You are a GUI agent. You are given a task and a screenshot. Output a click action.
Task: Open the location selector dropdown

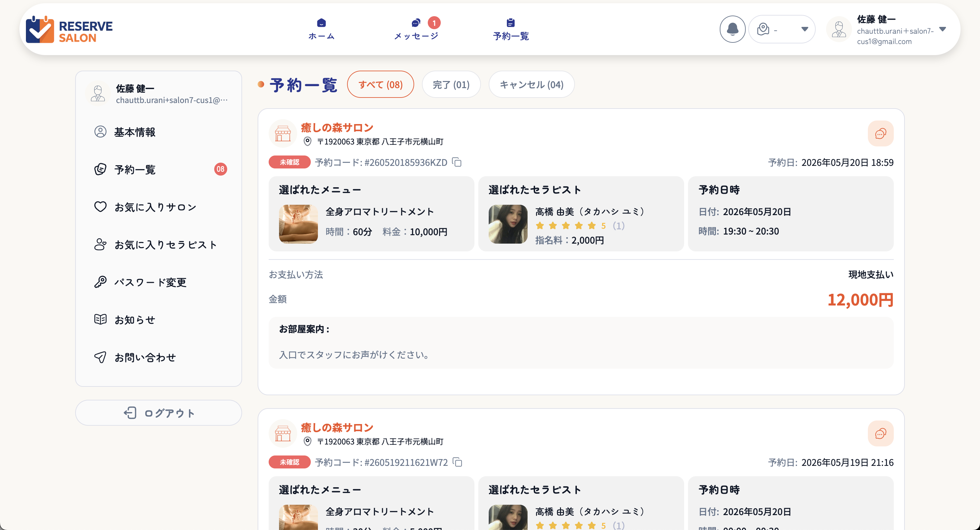click(781, 29)
